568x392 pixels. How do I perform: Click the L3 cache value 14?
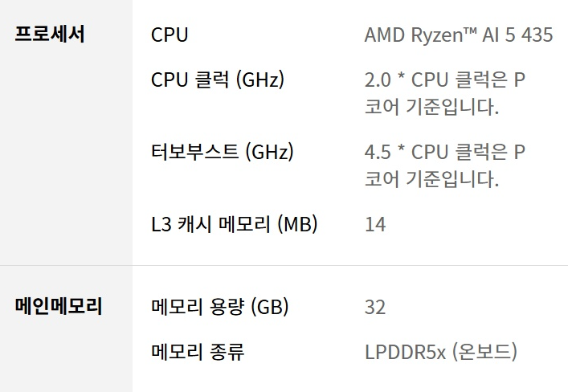point(375,224)
